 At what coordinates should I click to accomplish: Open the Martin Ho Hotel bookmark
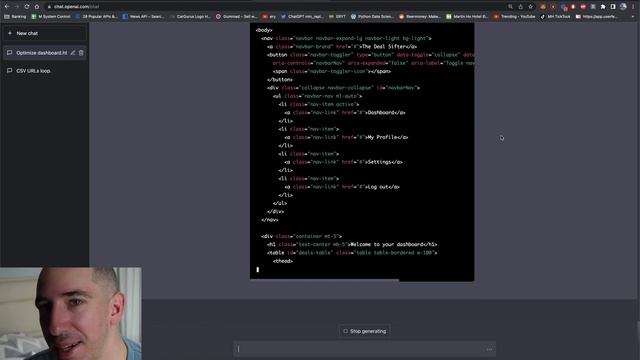tap(467, 17)
